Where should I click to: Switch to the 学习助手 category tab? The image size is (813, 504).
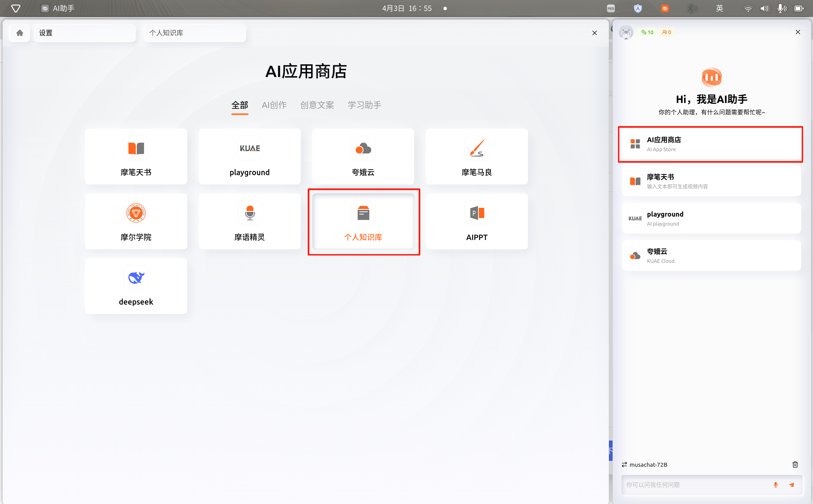[x=364, y=105]
